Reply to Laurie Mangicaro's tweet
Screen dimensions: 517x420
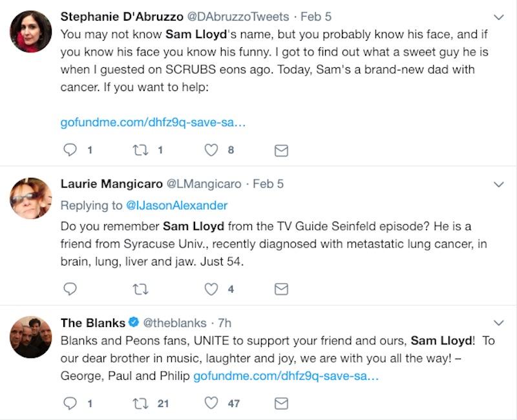point(70,289)
